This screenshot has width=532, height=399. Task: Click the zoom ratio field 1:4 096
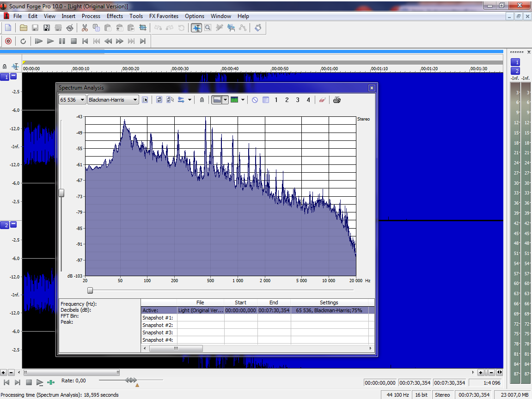pyautogui.click(x=485, y=383)
